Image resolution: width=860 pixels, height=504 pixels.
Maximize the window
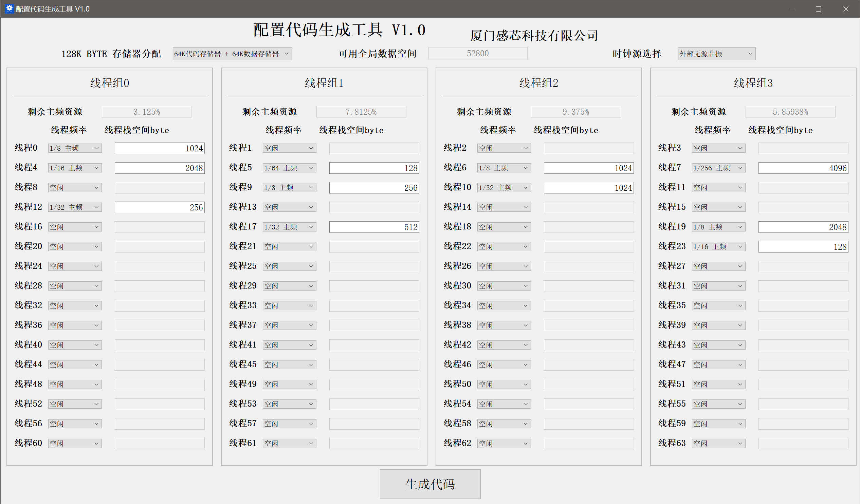818,9
